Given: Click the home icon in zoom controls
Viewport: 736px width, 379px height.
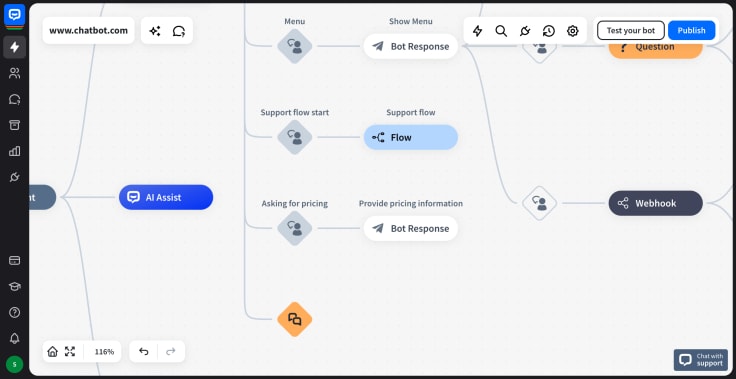Looking at the screenshot, I should point(53,351).
